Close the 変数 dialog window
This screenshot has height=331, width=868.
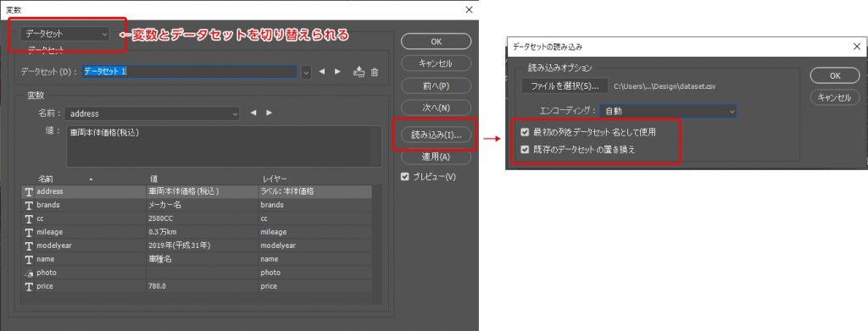469,9
